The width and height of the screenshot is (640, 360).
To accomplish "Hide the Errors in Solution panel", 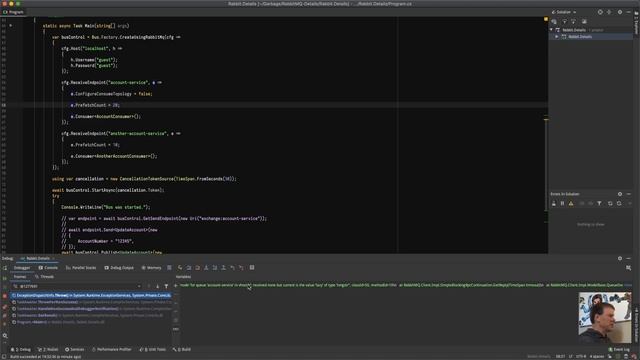I will [629, 194].
